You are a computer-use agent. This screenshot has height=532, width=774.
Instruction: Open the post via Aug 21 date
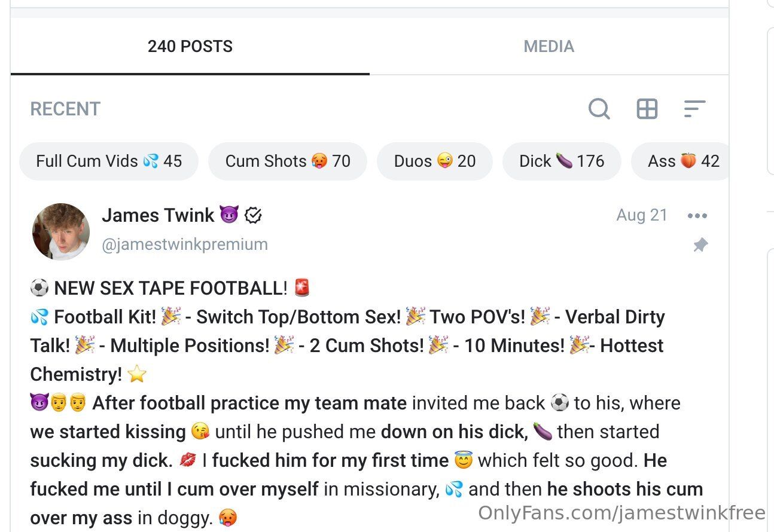coord(642,215)
